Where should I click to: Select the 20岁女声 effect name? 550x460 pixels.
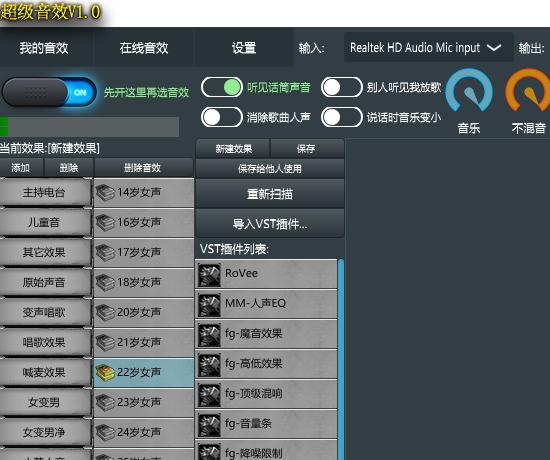point(139,312)
